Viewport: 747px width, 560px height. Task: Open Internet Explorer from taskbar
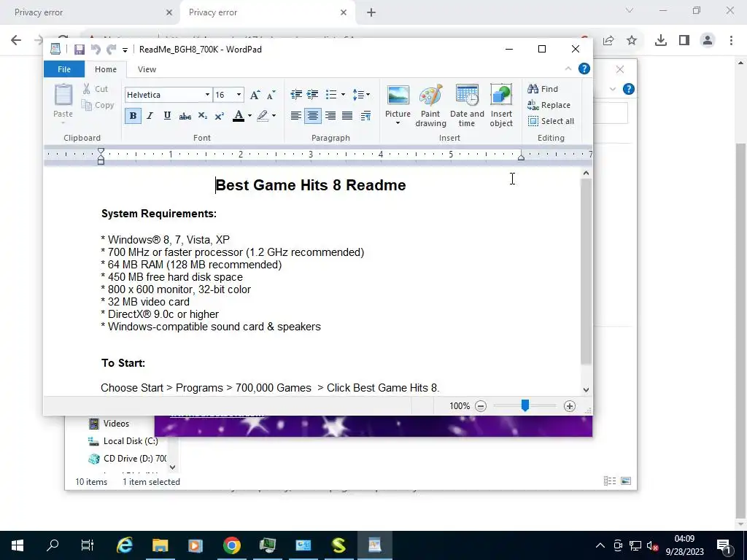[125, 545]
